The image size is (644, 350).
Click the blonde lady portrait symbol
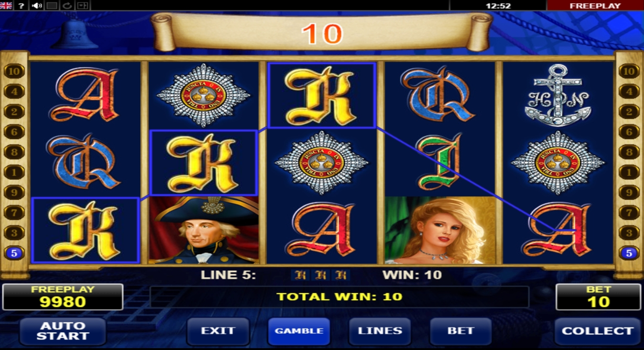point(440,230)
